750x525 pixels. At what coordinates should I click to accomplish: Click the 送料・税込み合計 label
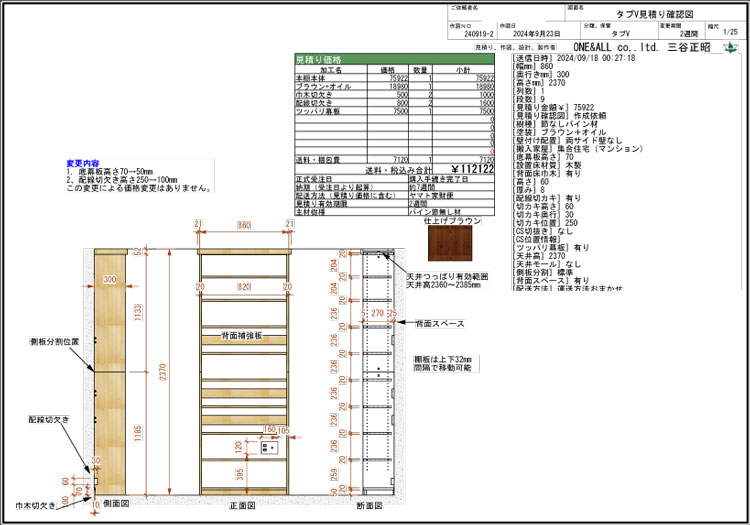coord(398,170)
